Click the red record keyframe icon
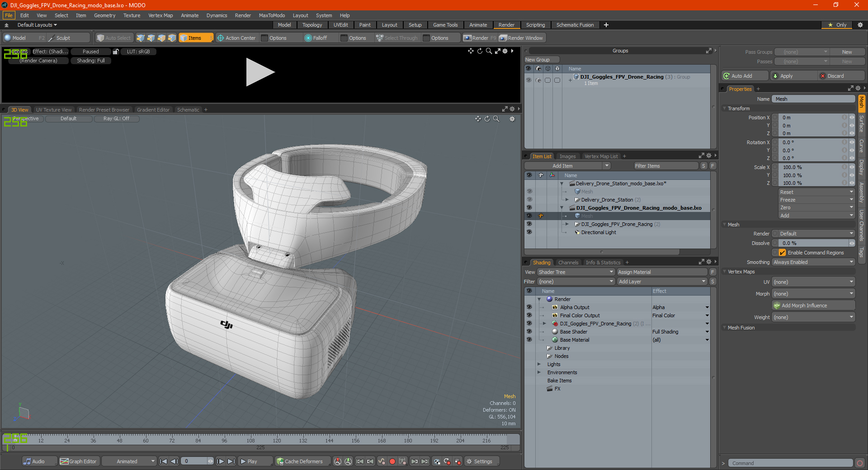This screenshot has width=868, height=470. click(x=392, y=461)
